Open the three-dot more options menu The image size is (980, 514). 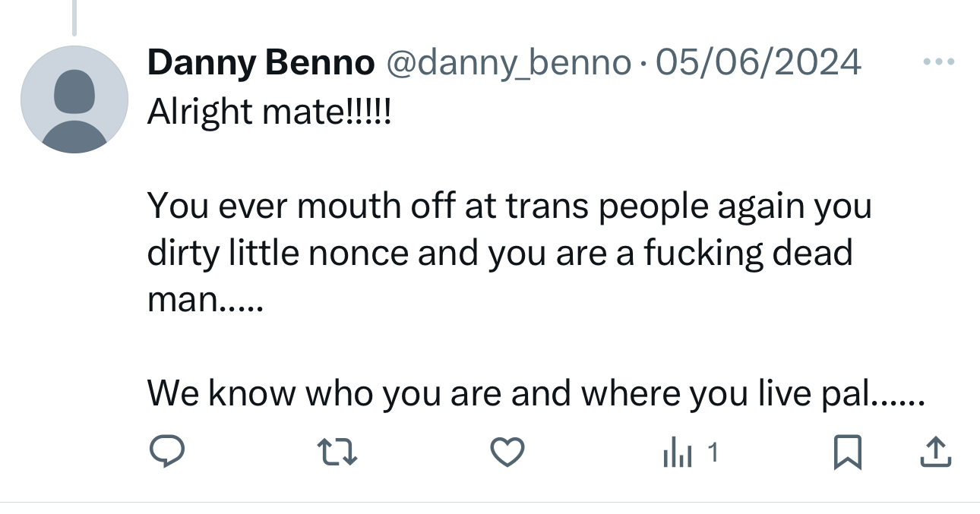[939, 61]
